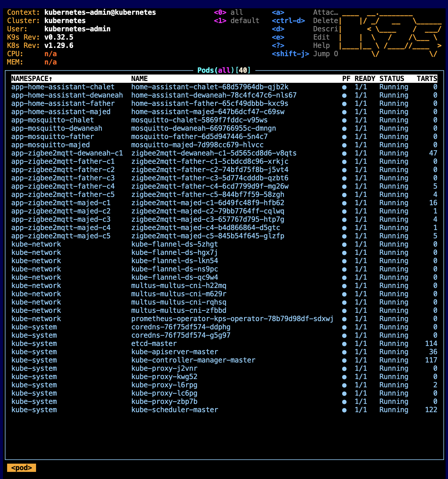Screen dimensions: 448x479
Task: Click the context kubernetes-admin@kubernetes value
Action: pyautogui.click(x=100, y=12)
